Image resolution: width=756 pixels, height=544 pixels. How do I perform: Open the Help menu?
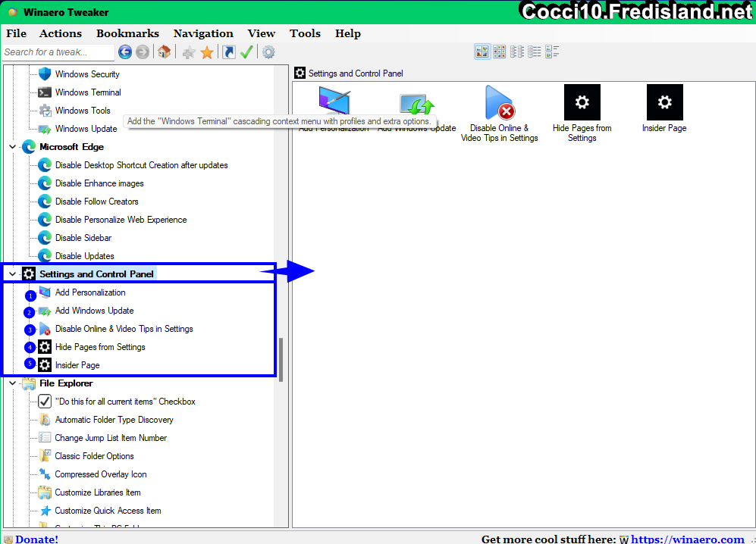coord(347,33)
